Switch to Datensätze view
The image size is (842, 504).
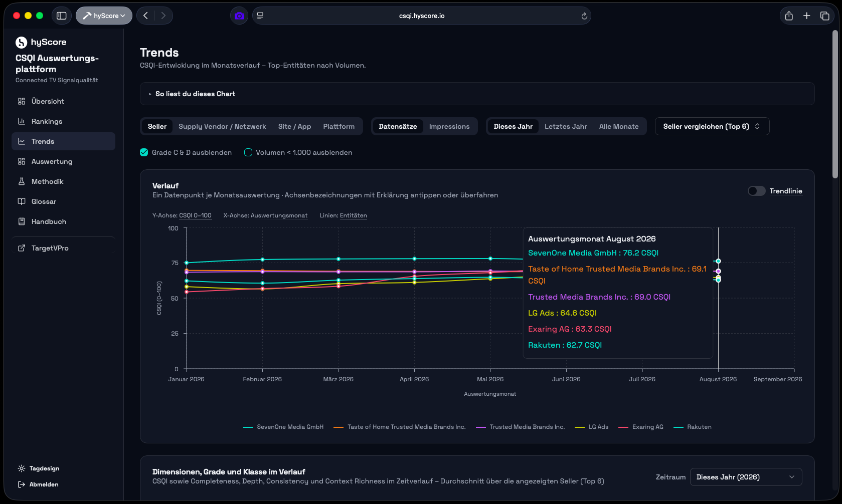(398, 126)
